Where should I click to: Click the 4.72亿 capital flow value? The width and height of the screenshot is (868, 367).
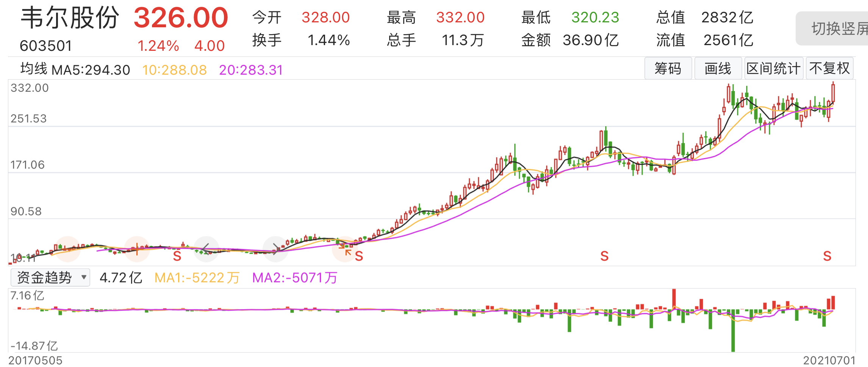tap(121, 278)
